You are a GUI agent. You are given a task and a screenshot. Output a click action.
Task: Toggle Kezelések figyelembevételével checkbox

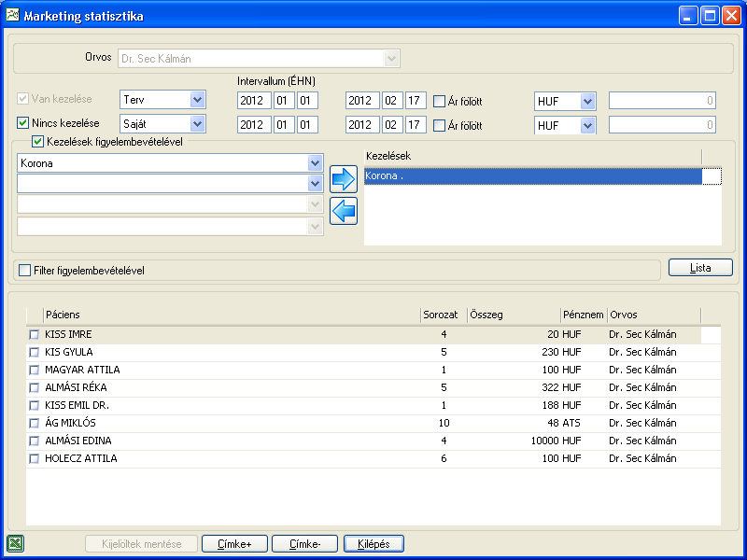pos(37,142)
